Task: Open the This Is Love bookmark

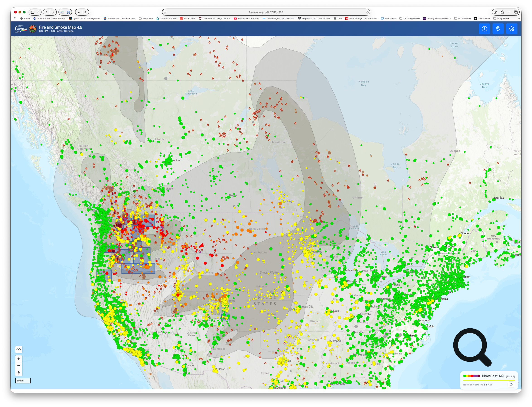Action: click(482, 18)
